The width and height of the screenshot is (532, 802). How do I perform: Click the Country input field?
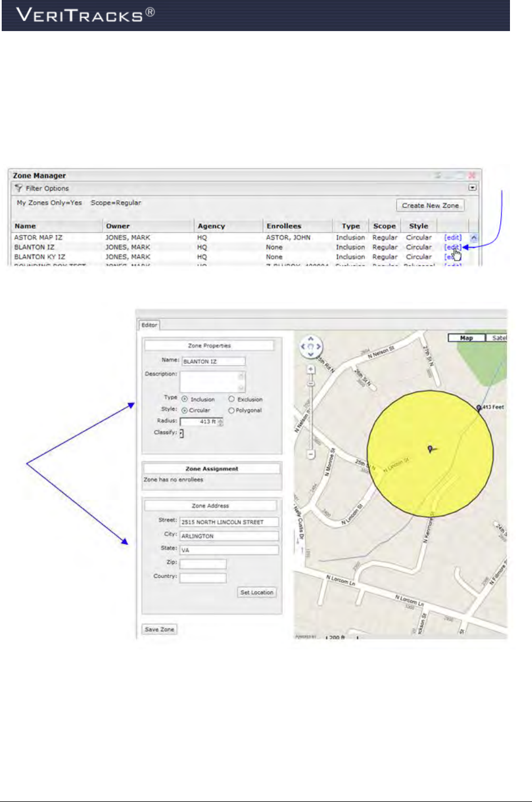pyautogui.click(x=203, y=578)
